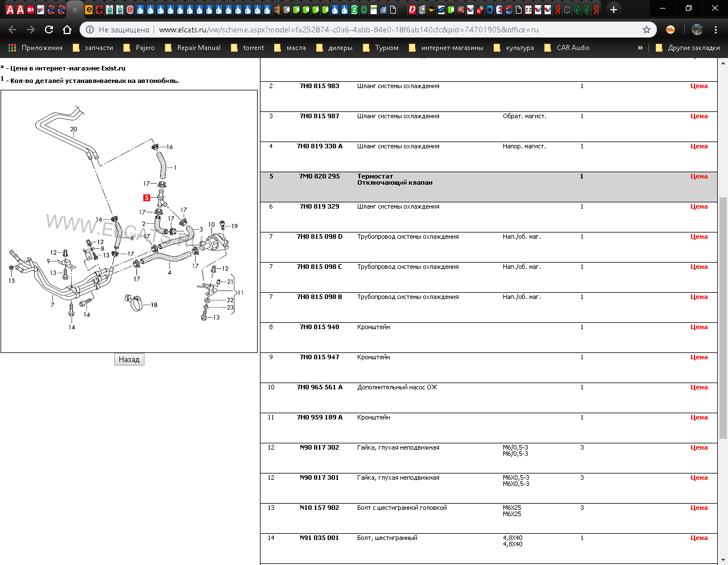
Task: Open a new browser tab
Action: click(613, 10)
